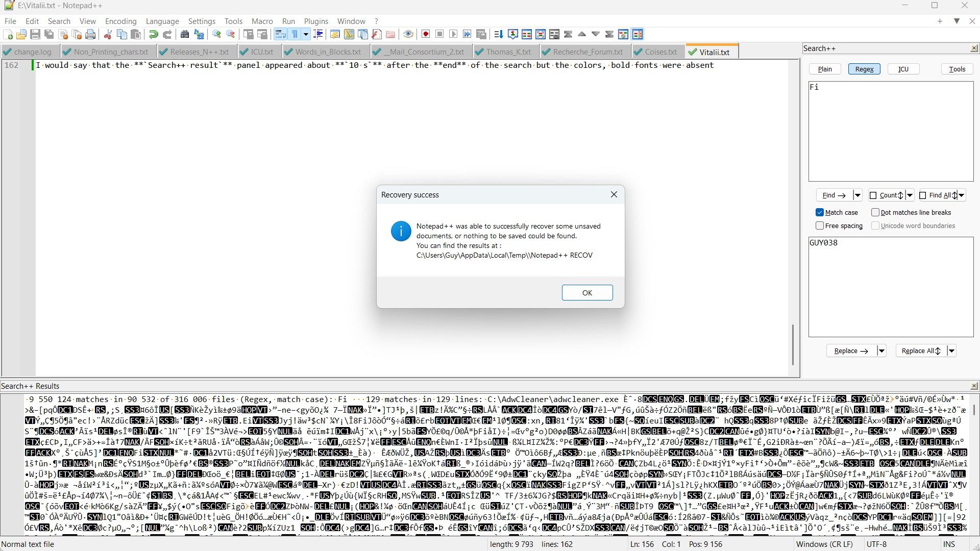Viewport: 980px width, 551px height.
Task: Toggle Show All Characters pilcrow icon
Action: coord(295,34)
